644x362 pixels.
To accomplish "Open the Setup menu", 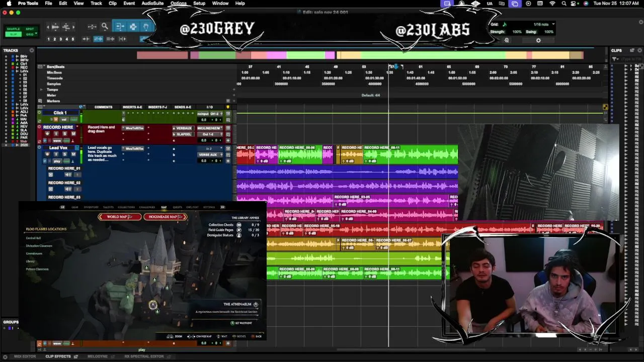I will [199, 4].
